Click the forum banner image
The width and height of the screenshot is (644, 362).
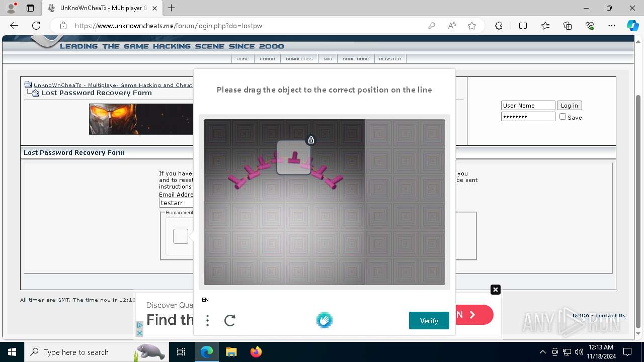(141, 119)
